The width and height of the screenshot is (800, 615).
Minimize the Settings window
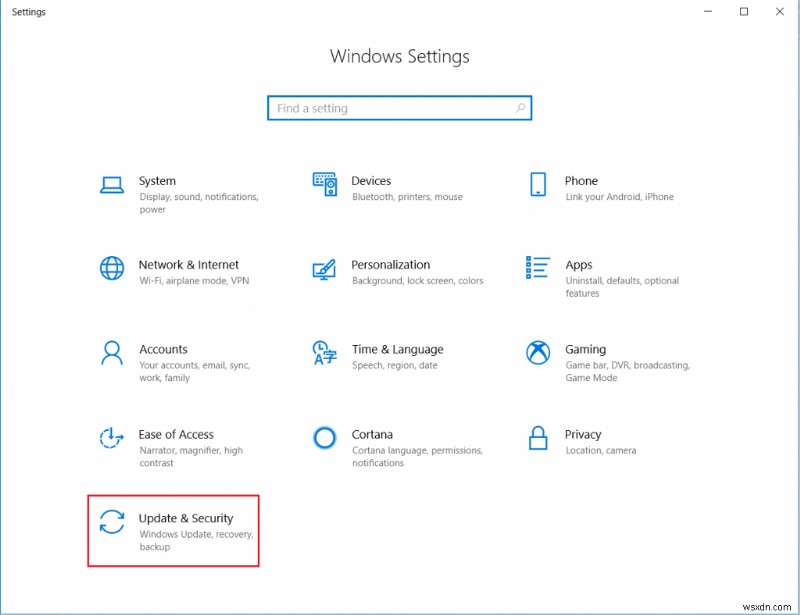pos(708,11)
